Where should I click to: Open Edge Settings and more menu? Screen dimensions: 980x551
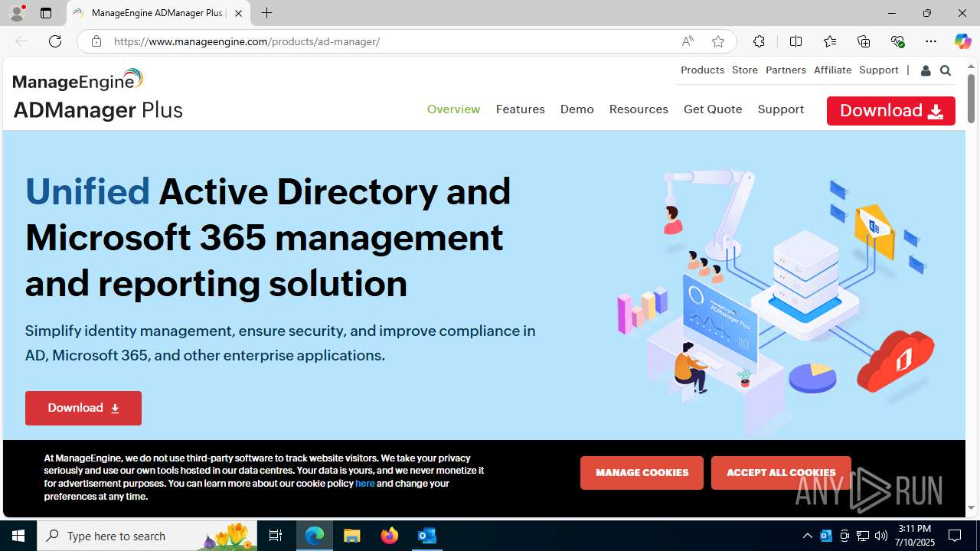931,41
